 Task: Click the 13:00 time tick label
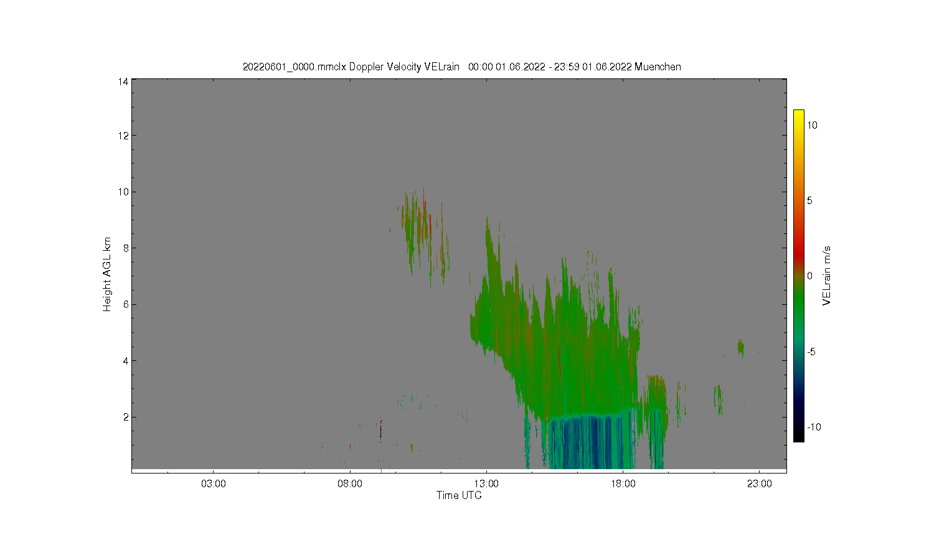click(x=486, y=483)
